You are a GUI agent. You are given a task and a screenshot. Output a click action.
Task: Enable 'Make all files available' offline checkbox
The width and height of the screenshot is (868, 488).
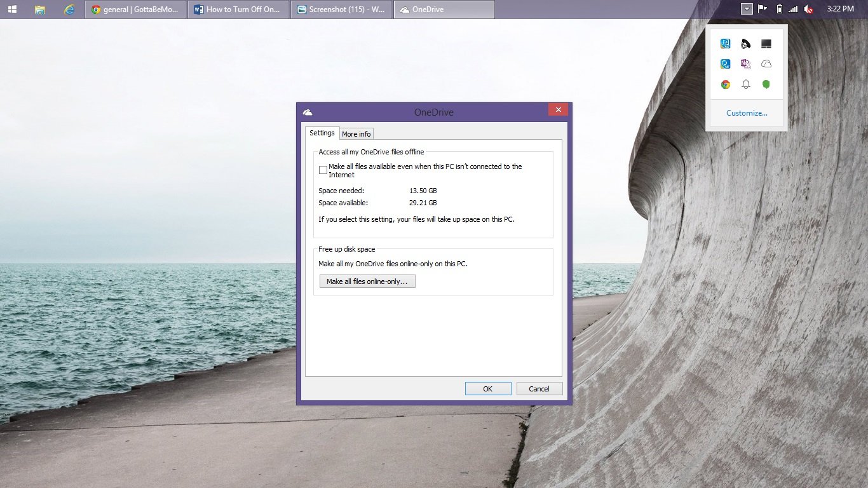[x=323, y=170]
